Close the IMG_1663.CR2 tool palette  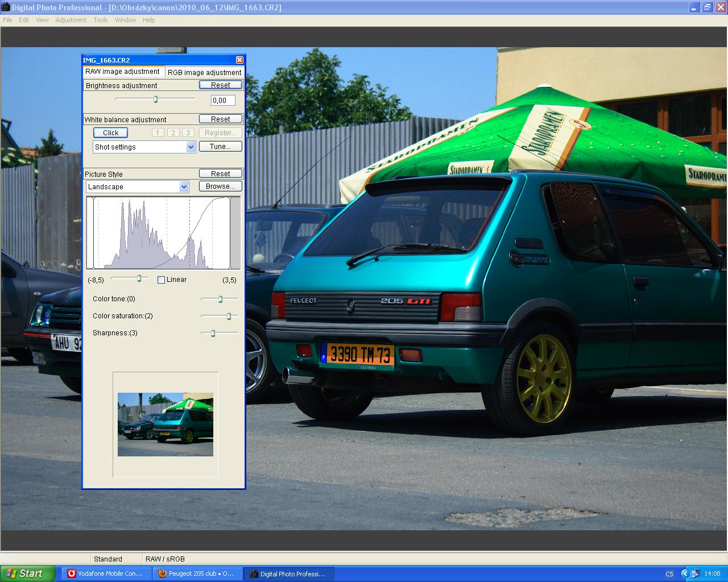click(x=239, y=60)
